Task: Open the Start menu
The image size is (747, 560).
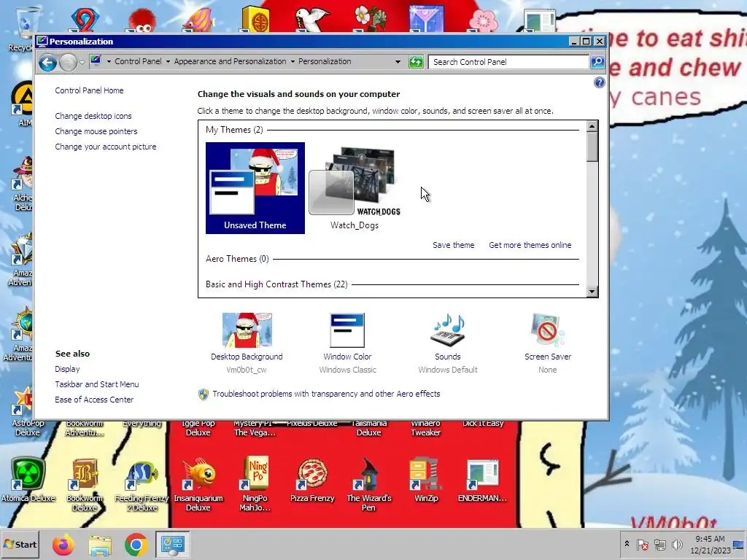Action: [x=20, y=544]
